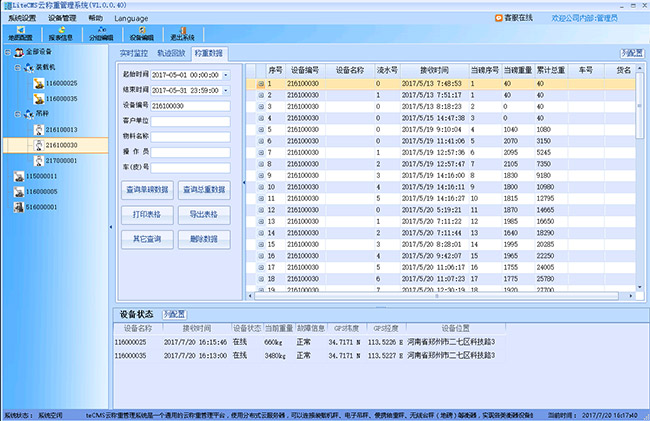Collapse the 全部设备 tree root
Viewport: 650px width, 421px height.
tap(7, 51)
